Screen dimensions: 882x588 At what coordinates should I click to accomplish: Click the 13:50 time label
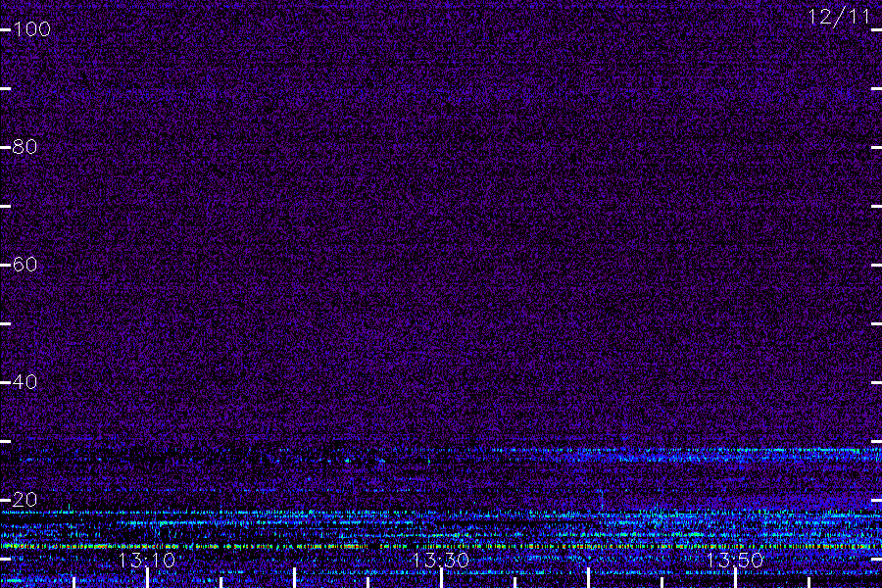734,560
